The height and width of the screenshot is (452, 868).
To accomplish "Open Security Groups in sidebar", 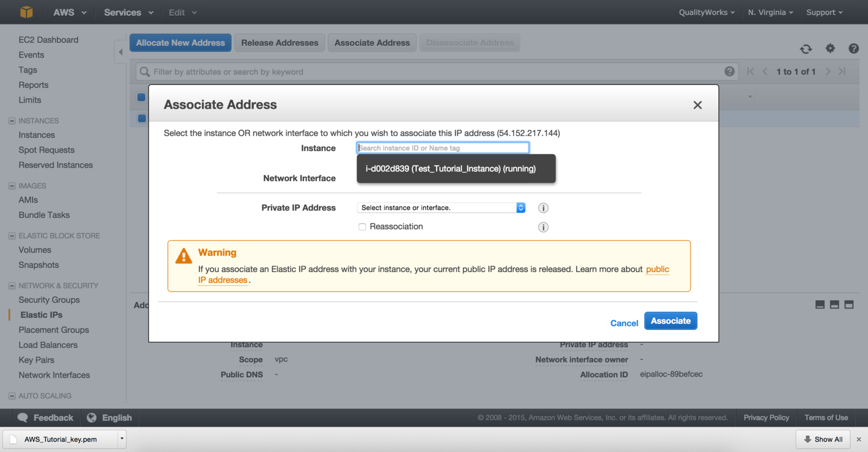I will click(x=49, y=300).
